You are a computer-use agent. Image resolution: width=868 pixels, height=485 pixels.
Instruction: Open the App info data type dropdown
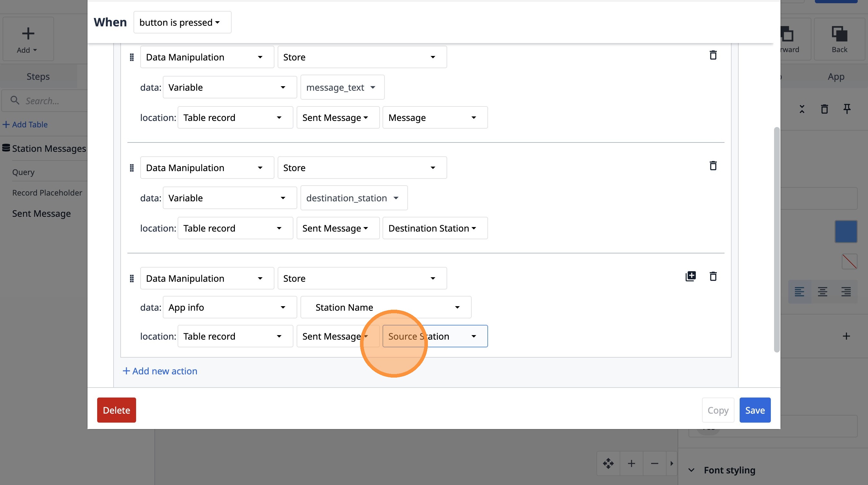tap(229, 307)
